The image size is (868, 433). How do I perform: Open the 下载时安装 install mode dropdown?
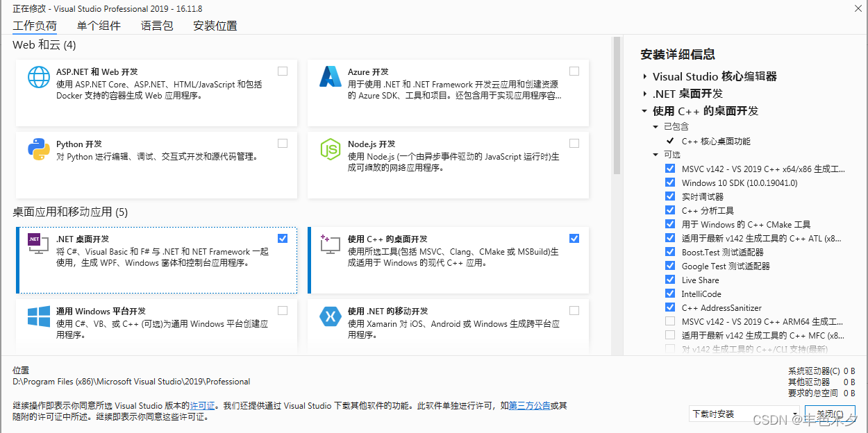click(744, 414)
